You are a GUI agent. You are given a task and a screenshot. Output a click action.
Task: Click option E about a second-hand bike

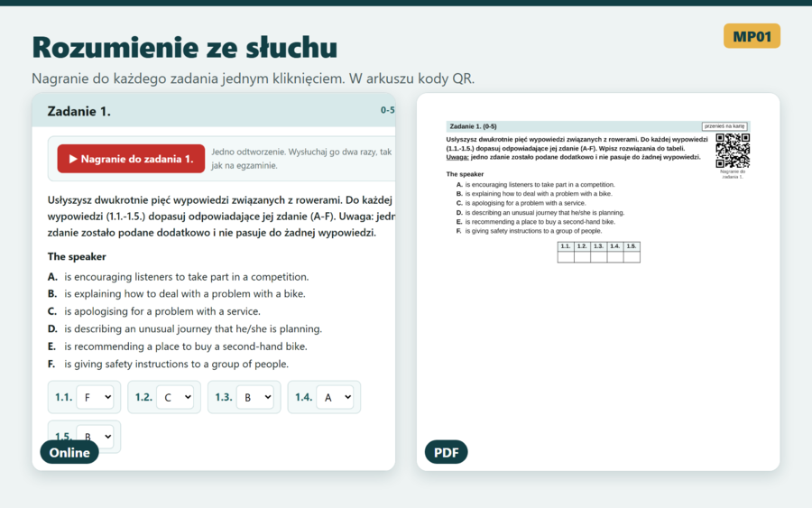178,346
